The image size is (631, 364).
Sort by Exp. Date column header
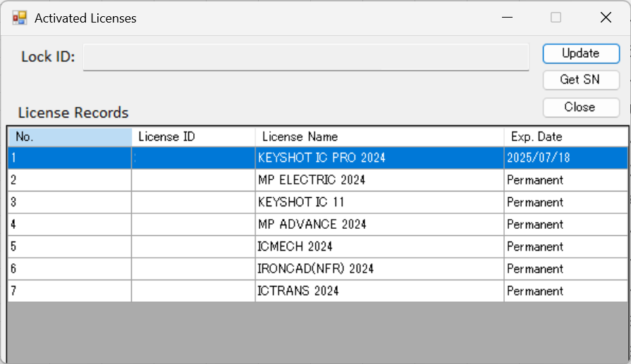coord(565,137)
